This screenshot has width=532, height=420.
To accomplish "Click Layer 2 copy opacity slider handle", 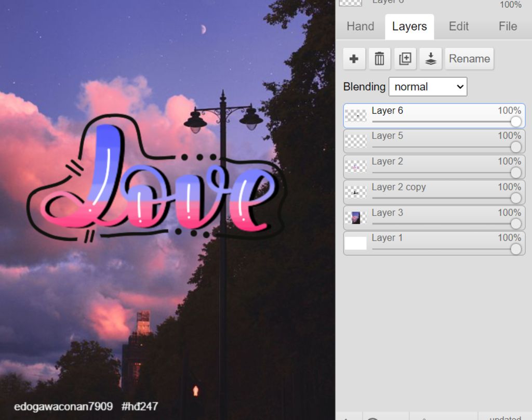I will click(516, 198).
